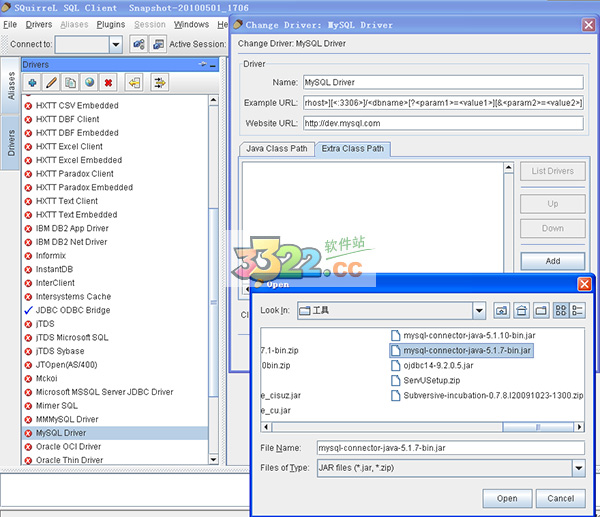Click the Up button
The image size is (600, 517).
(553, 204)
